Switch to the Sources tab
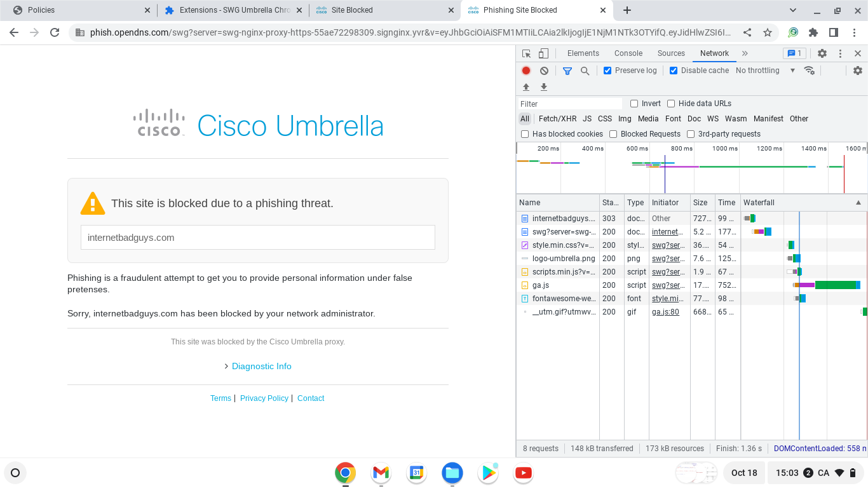 point(671,53)
